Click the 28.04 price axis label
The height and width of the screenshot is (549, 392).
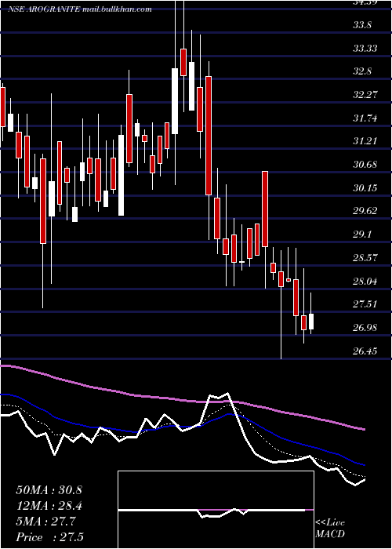(365, 281)
